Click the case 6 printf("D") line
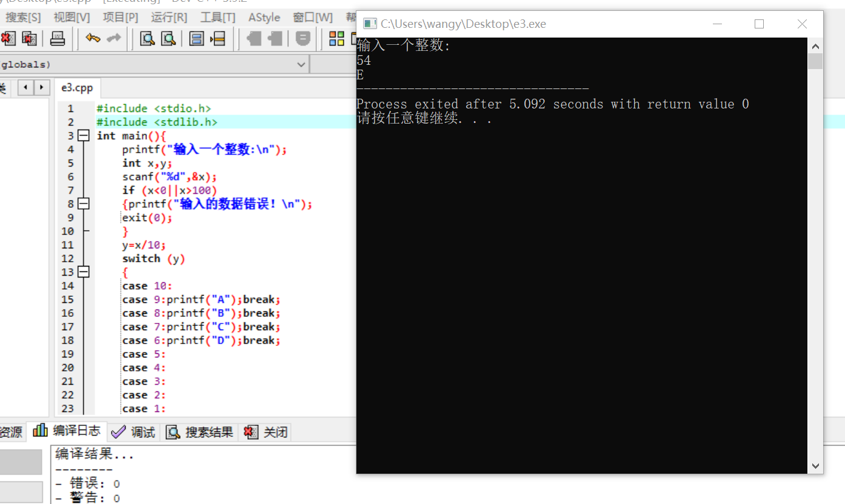The image size is (845, 504). coord(201,340)
